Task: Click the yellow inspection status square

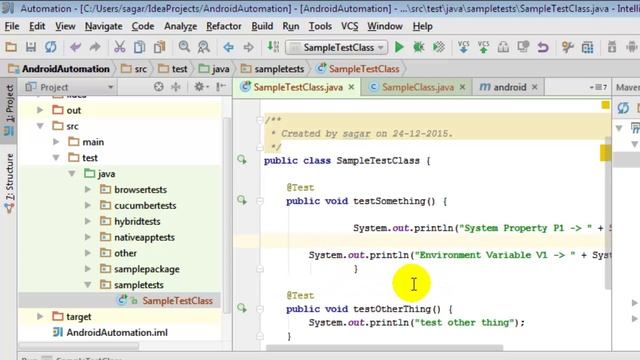Action: (606, 105)
